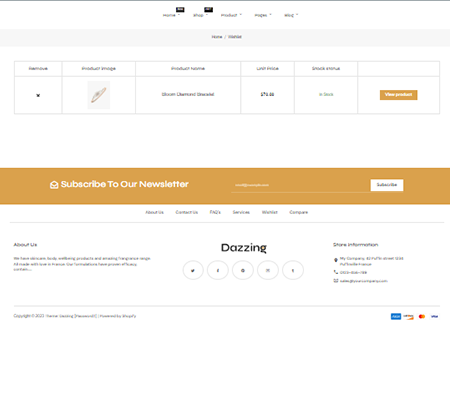The height and width of the screenshot is (413, 450).
Task: Open the Pages navigation menu
Action: click(263, 15)
